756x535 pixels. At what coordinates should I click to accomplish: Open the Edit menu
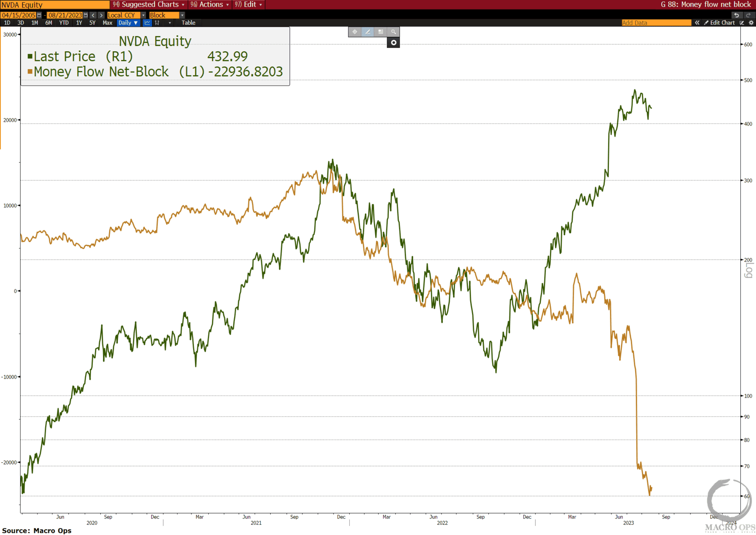click(248, 4)
